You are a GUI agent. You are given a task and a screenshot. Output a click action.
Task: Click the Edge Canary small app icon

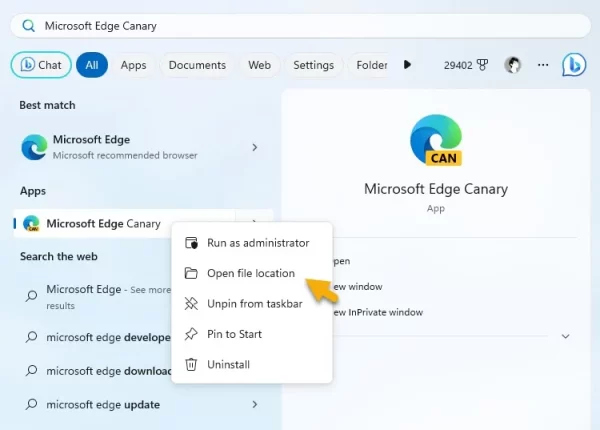31,223
